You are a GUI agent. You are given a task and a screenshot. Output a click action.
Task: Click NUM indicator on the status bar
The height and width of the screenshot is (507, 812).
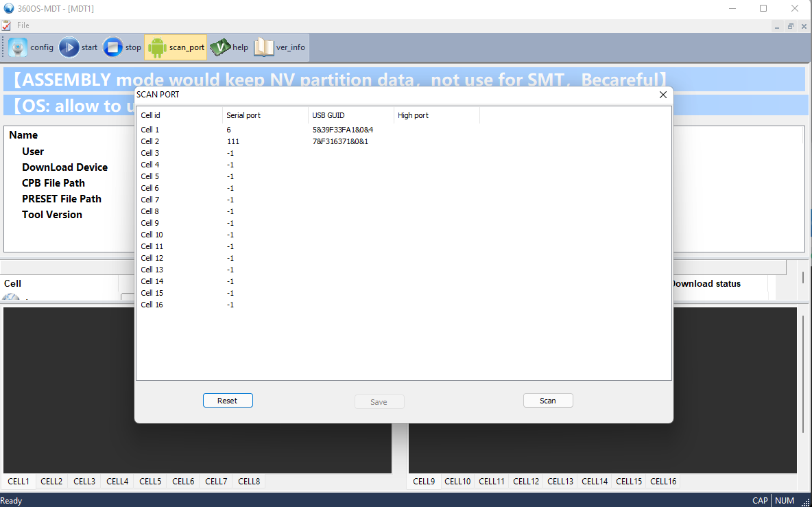(784, 500)
